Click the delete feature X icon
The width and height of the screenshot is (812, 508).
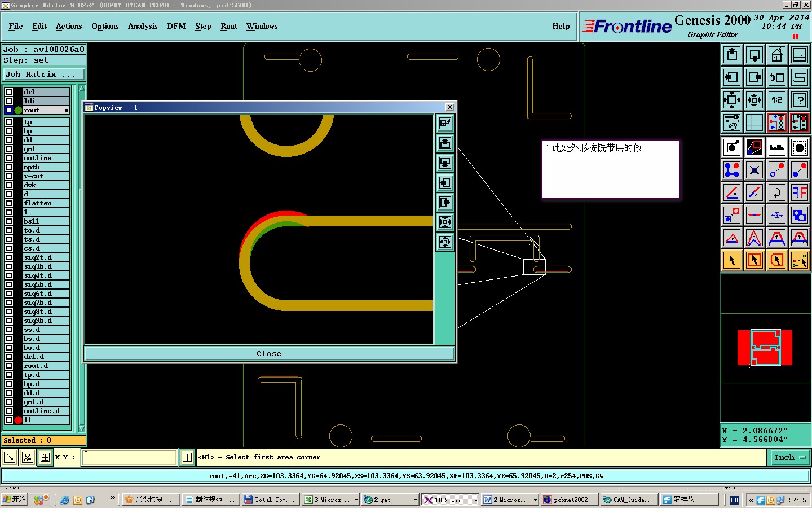coord(754,170)
